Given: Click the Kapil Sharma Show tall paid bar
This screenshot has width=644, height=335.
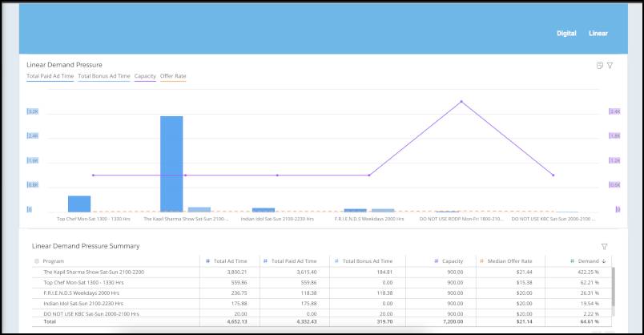Looking at the screenshot, I should click(x=171, y=164).
